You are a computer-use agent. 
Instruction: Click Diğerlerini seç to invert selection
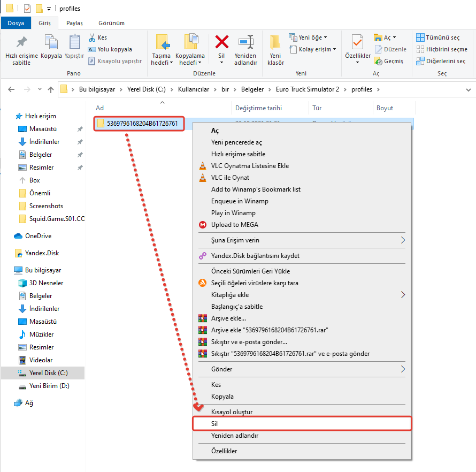click(x=441, y=61)
